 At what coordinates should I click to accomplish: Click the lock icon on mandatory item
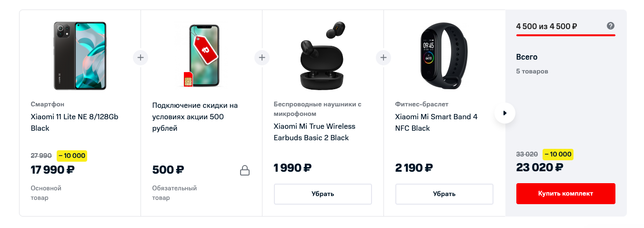coord(245,170)
